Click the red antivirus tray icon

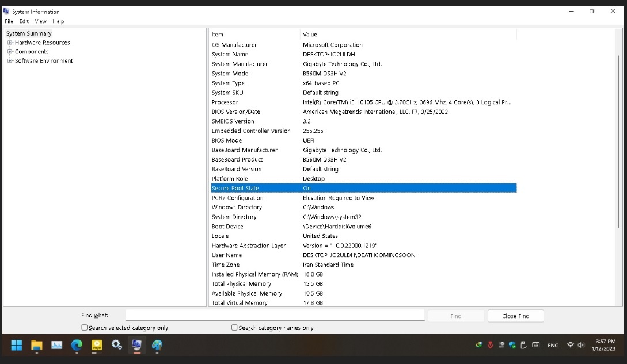coord(490,345)
